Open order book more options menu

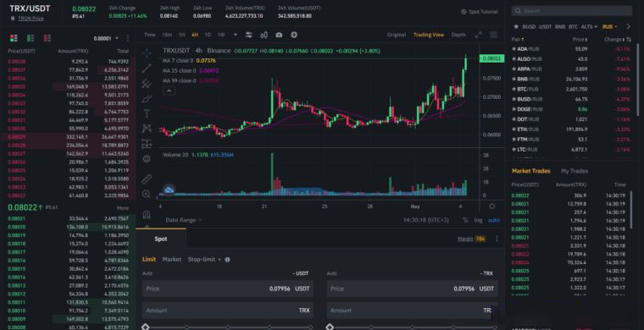[128, 38]
